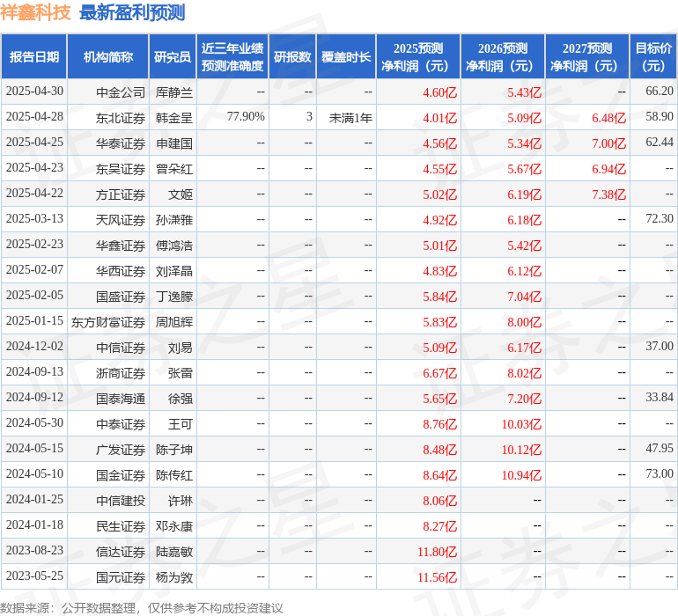Click the 最新盈利预测 heading
Image resolution: width=678 pixels, height=616 pixels.
click(132, 12)
